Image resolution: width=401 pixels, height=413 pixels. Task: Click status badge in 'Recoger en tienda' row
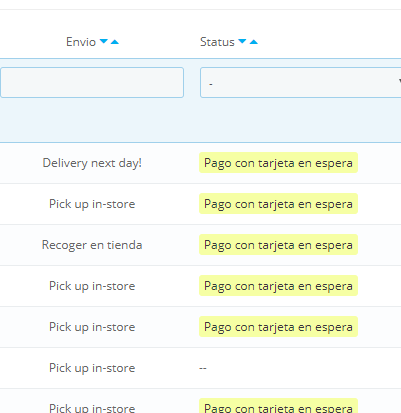click(278, 245)
